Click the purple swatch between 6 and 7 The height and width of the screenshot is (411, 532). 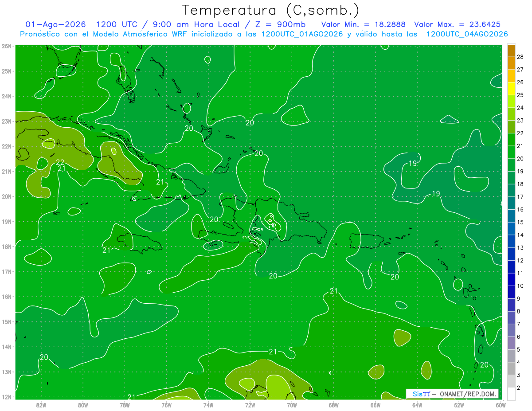511,331
